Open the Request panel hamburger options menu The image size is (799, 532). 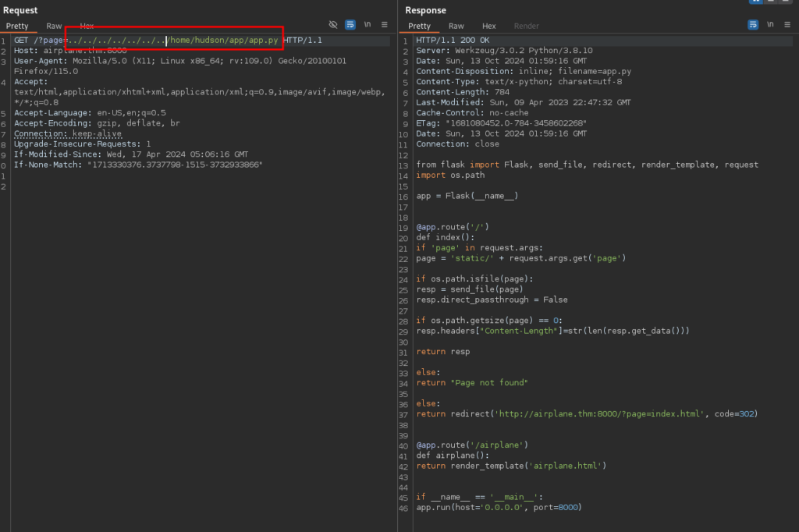pyautogui.click(x=385, y=24)
